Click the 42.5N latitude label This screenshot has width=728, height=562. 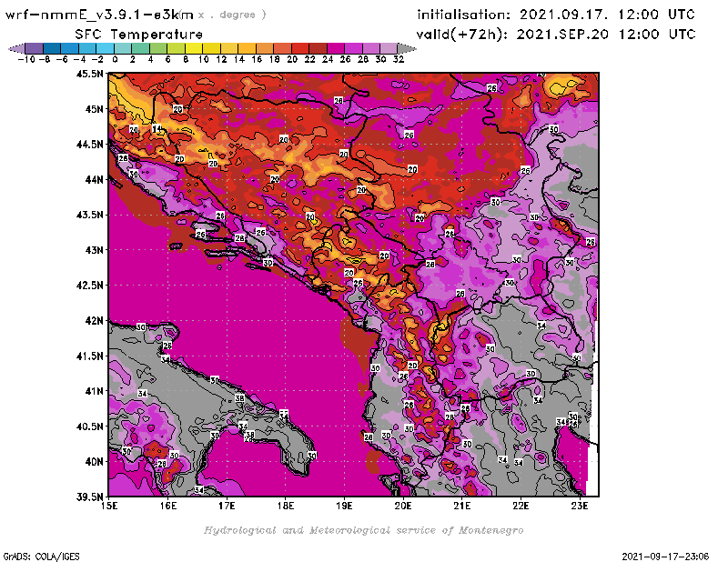(89, 286)
